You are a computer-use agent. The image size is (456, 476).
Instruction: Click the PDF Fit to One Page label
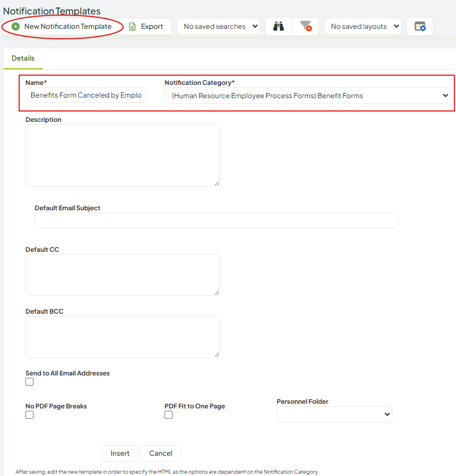click(x=195, y=406)
